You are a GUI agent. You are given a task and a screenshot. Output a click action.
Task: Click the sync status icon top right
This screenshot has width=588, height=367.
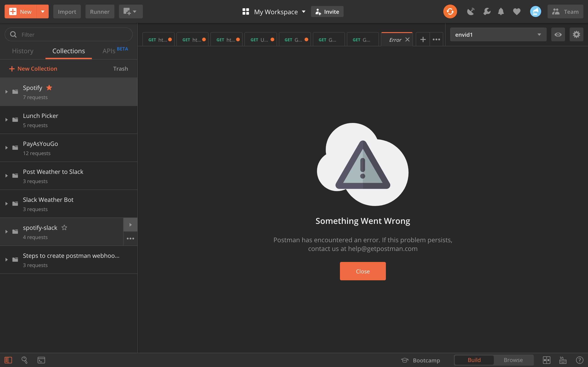450,11
